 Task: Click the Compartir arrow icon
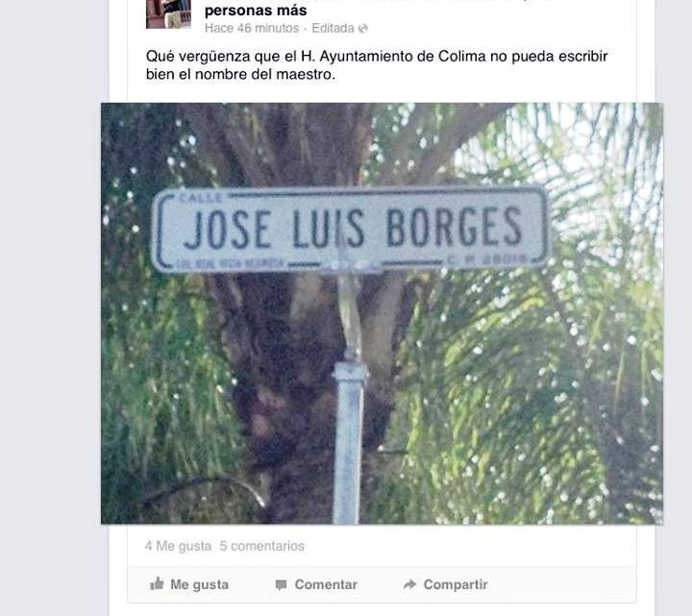click(409, 584)
